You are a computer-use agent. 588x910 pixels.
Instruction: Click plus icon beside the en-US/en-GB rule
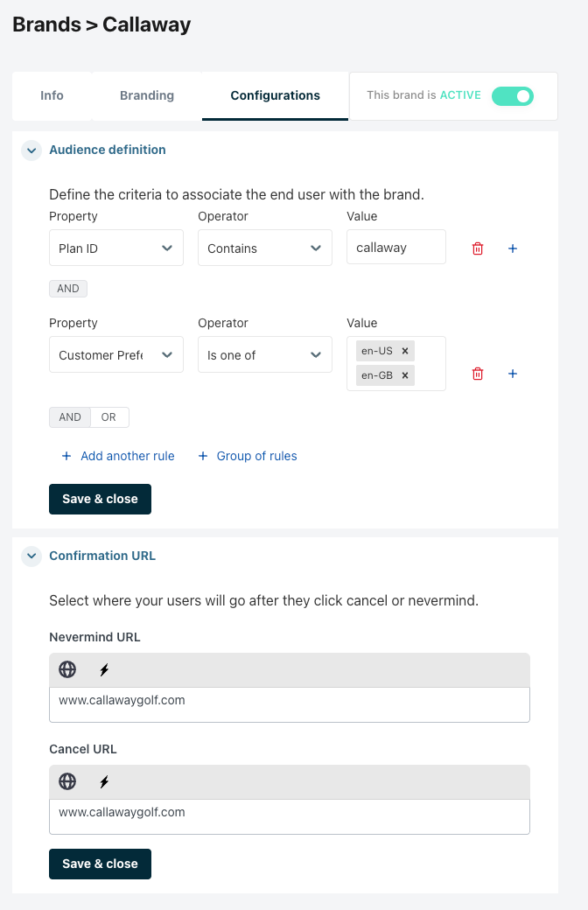click(x=513, y=374)
